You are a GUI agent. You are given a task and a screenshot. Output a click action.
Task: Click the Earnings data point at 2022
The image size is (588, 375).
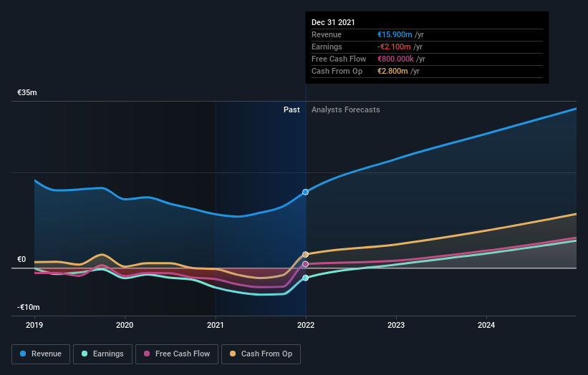pos(306,278)
